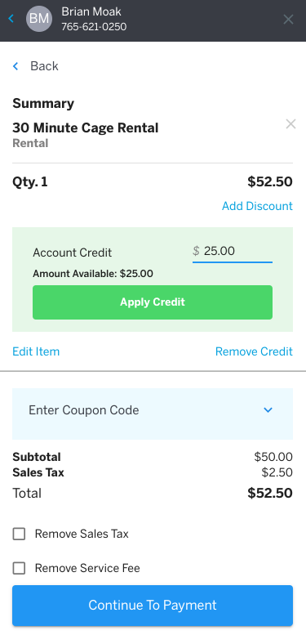The width and height of the screenshot is (306, 644).
Task: Click the Apply Credit button
Action: tap(153, 302)
